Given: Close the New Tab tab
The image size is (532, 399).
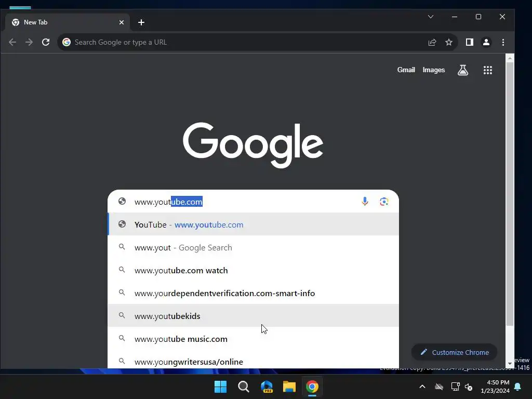Looking at the screenshot, I should 122,22.
